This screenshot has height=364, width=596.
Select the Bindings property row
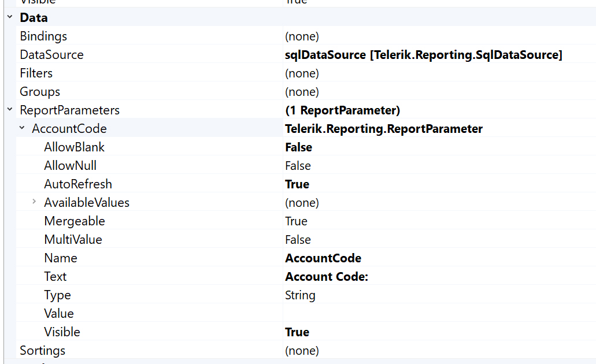[x=43, y=36]
